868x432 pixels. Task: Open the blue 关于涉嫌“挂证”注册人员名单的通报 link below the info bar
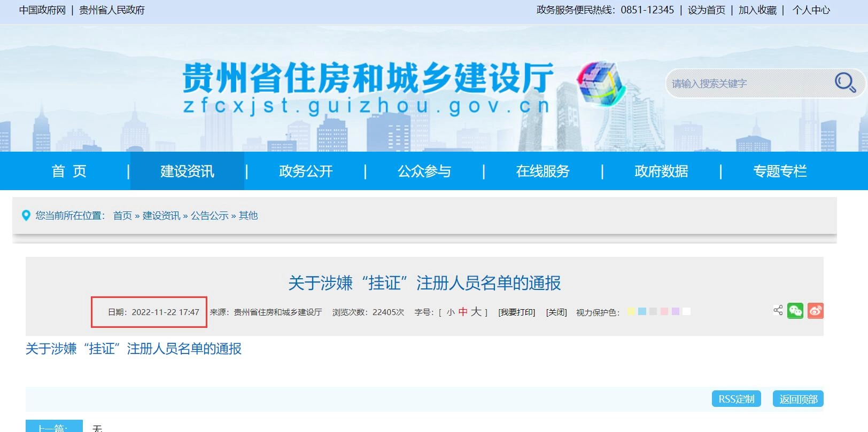134,349
